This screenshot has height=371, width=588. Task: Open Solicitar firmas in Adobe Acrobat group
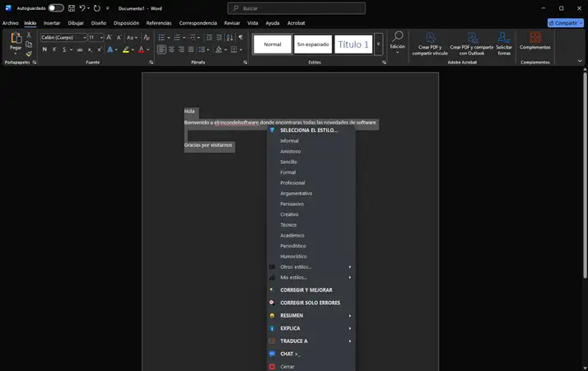point(504,44)
